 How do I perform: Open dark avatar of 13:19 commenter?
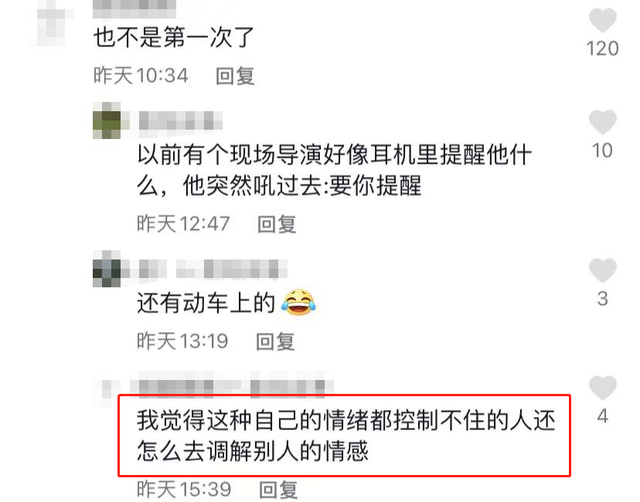click(108, 269)
